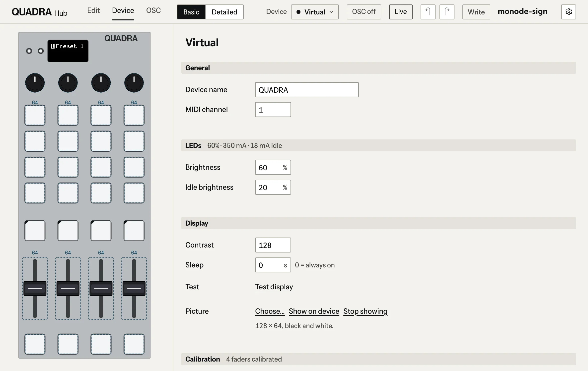Open the Virtual device dropdown
This screenshot has height=371, width=588.
coord(315,12)
